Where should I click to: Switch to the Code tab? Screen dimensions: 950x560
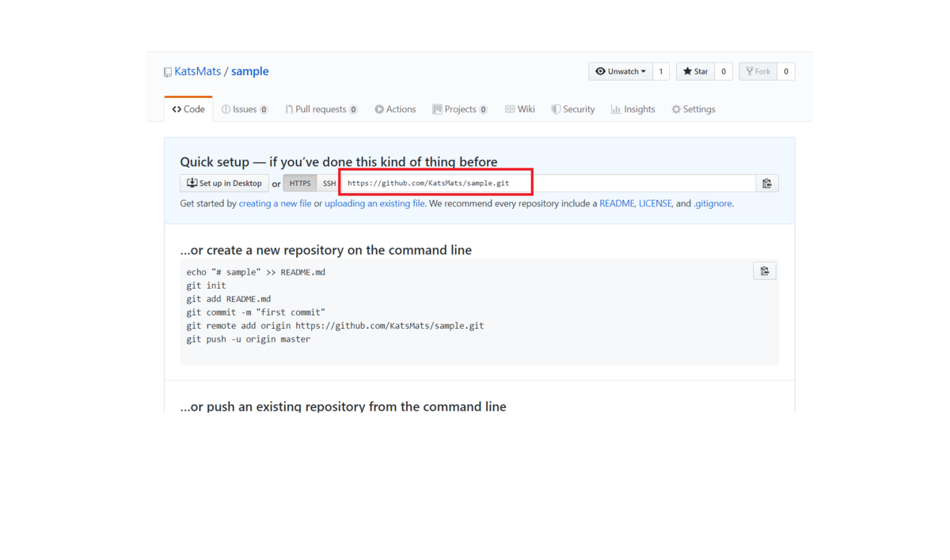point(188,109)
